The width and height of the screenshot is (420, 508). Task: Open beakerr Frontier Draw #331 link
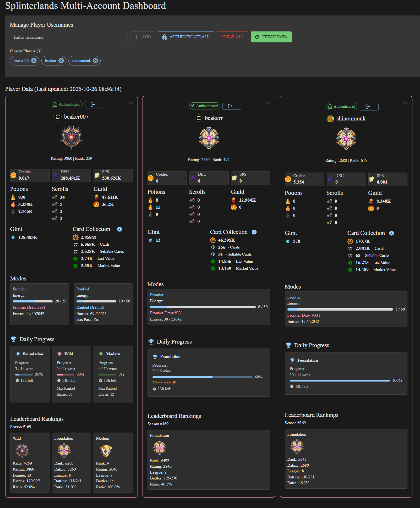166,313
